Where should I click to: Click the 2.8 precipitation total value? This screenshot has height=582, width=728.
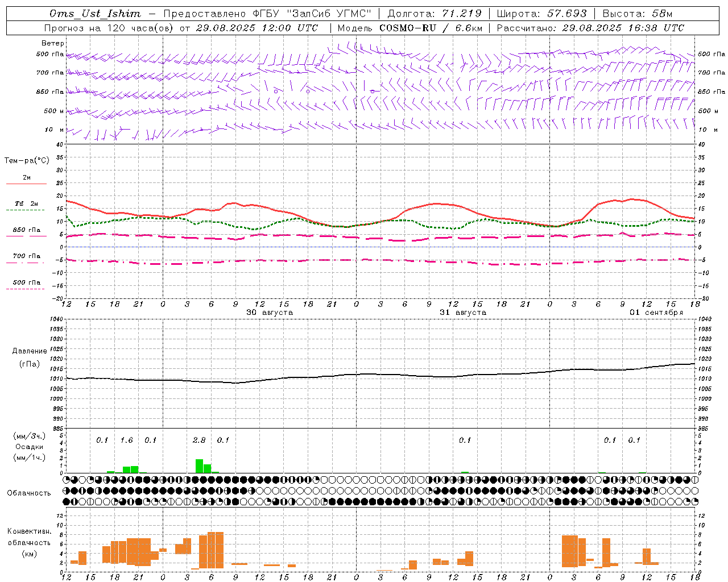tap(199, 440)
